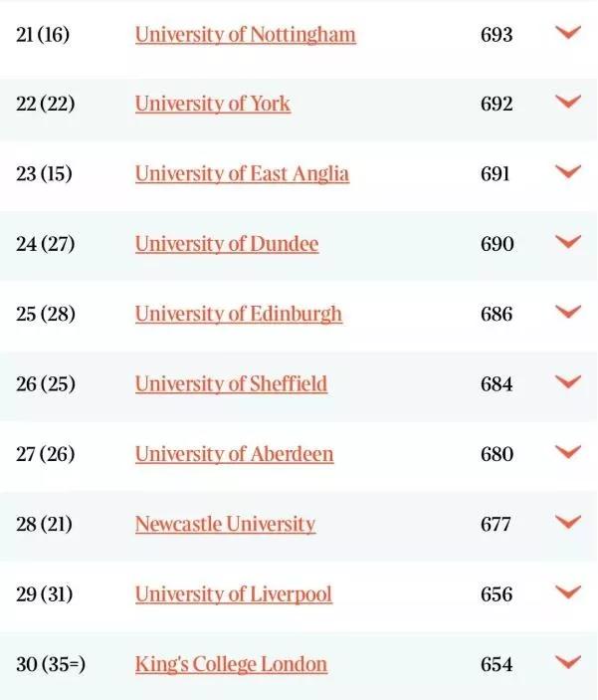Viewport: 598px width, 700px height.
Task: Open the University of Dundee link
Action: pos(227,244)
